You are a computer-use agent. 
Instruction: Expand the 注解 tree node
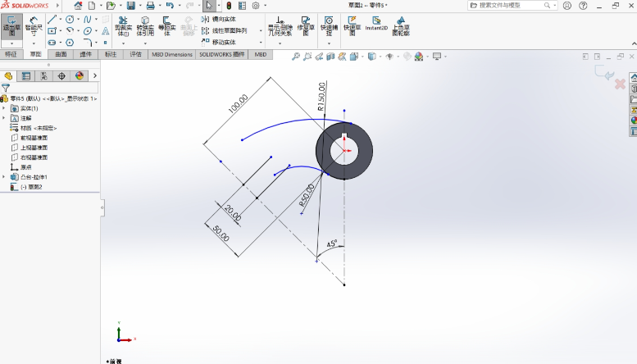(4, 118)
